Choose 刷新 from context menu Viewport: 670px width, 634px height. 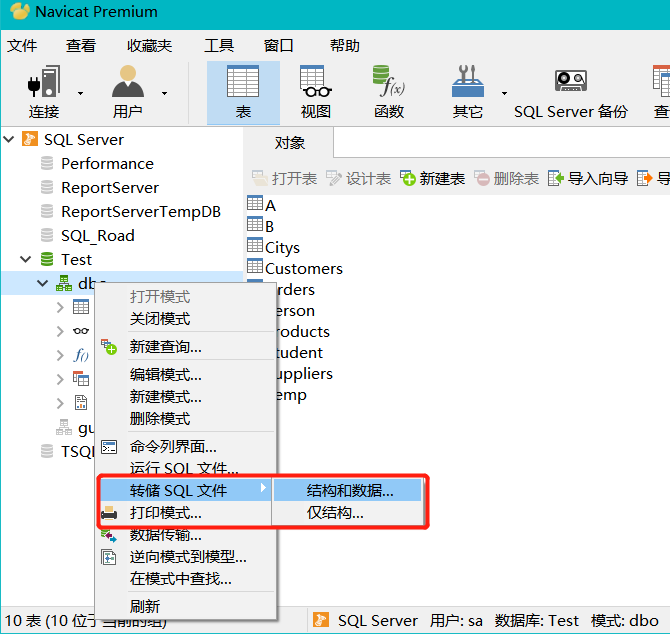click(145, 606)
